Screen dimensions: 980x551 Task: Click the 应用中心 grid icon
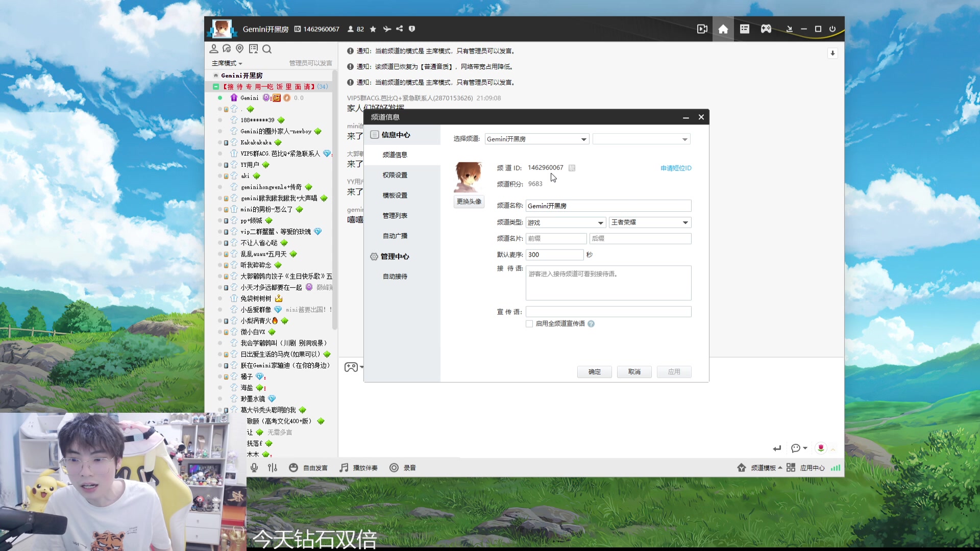tap(791, 468)
